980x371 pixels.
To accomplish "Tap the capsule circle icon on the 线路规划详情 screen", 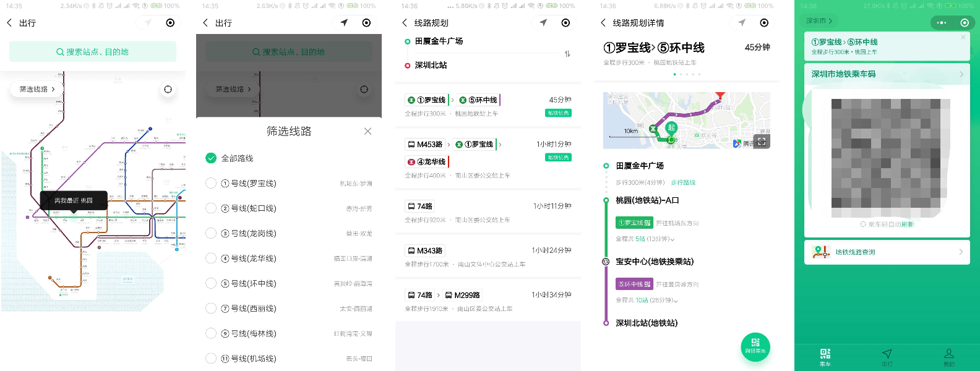I will coord(764,23).
